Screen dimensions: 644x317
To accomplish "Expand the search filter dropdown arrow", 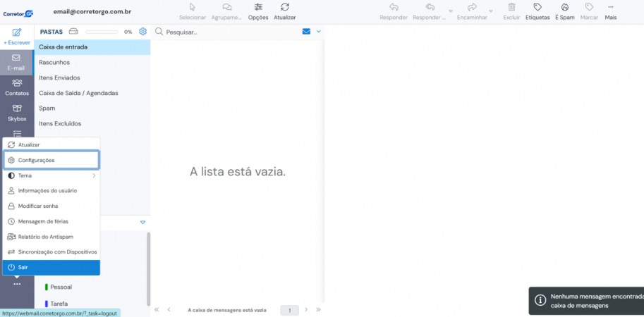I will (318, 32).
